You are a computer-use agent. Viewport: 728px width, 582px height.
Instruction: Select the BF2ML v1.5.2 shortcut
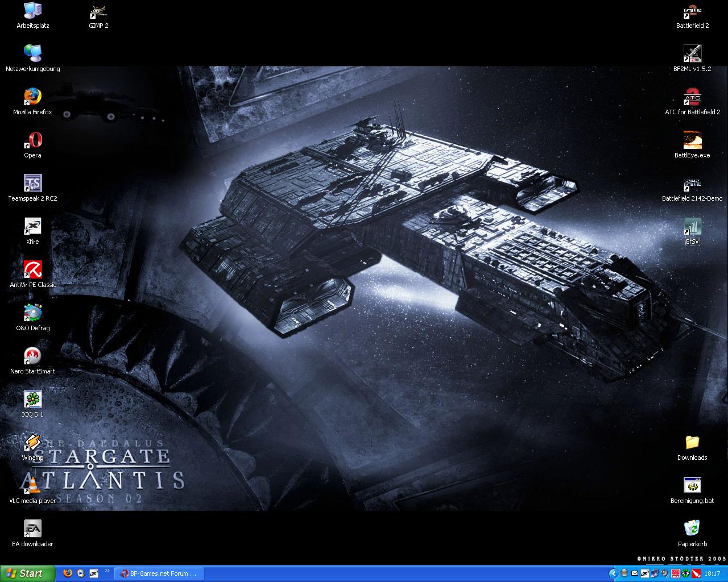click(692, 59)
